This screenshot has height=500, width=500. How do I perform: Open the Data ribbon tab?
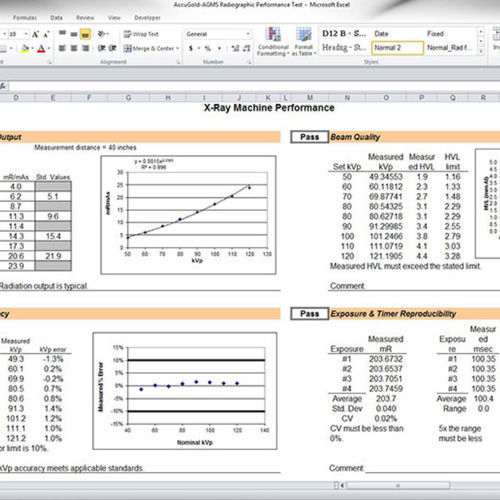(x=56, y=18)
